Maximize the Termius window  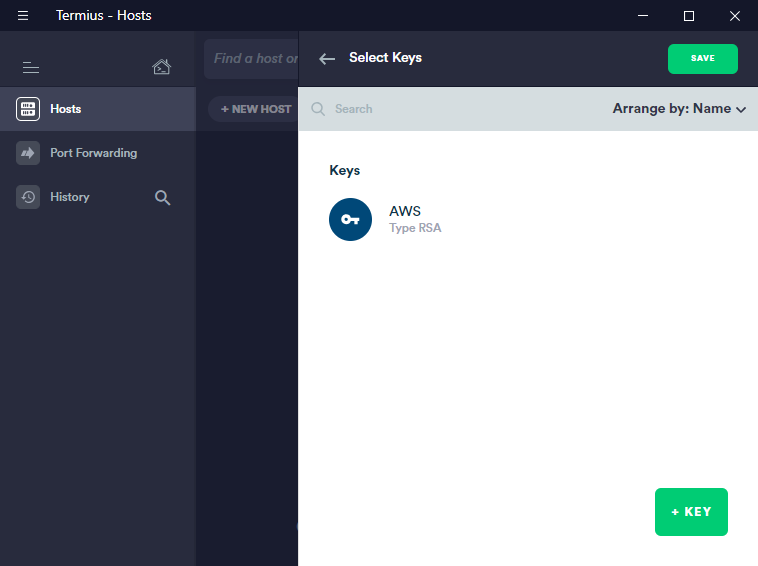pos(688,16)
